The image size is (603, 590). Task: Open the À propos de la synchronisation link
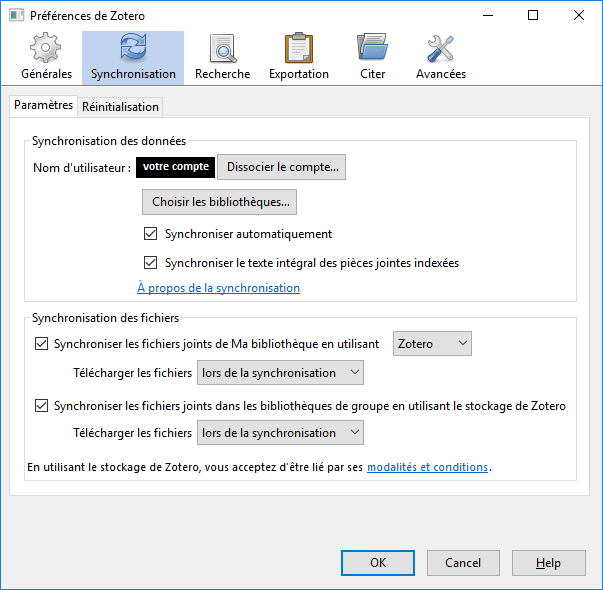(218, 288)
